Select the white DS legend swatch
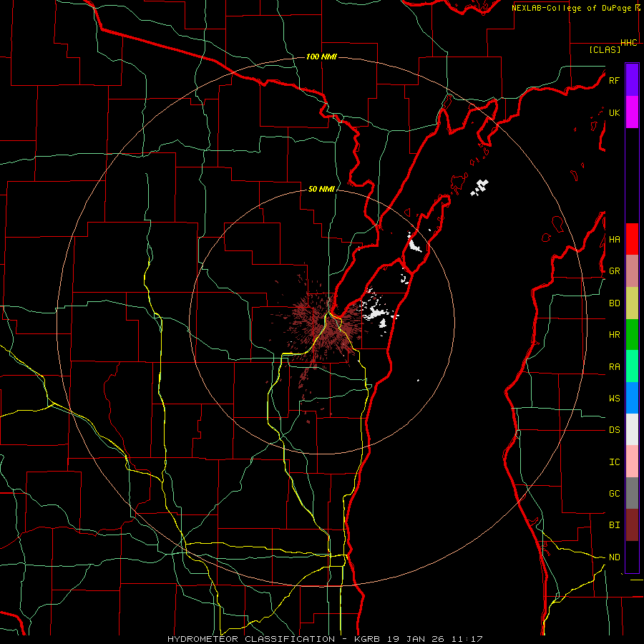 (x=632, y=429)
